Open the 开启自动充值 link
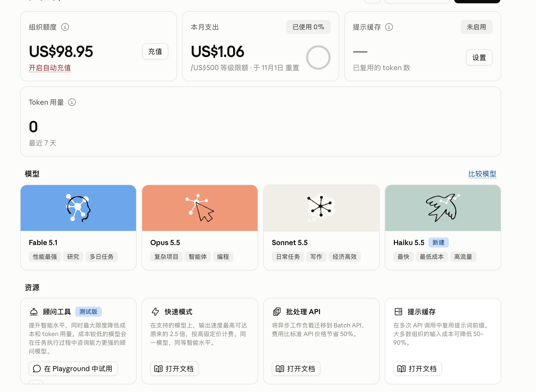This screenshot has height=392, width=536. (50, 68)
